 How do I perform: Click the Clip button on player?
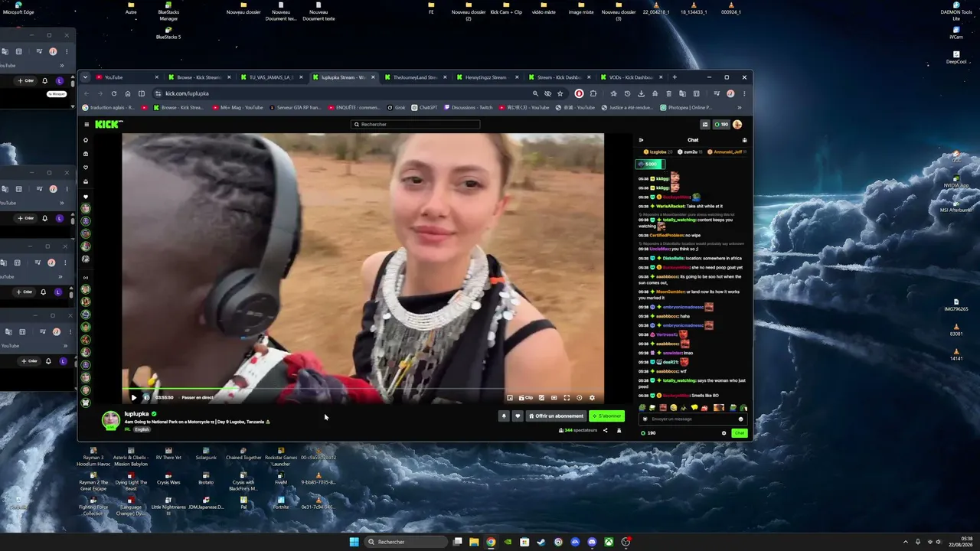(526, 398)
